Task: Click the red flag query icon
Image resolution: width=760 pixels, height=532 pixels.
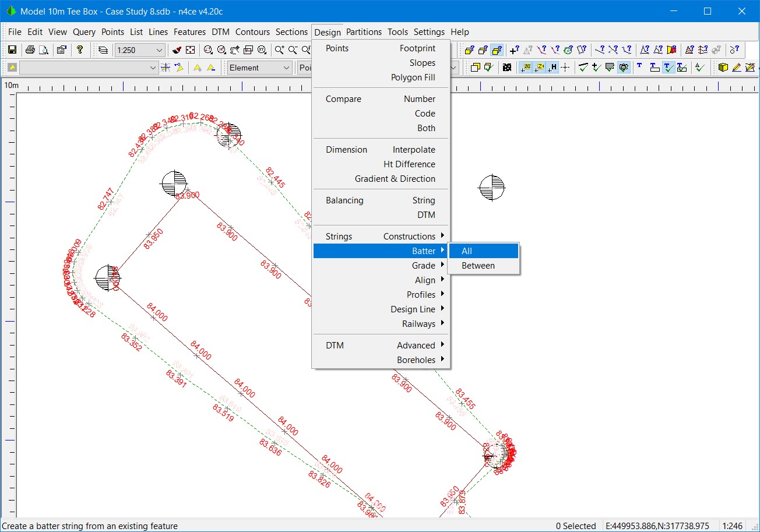Action: coord(671,50)
